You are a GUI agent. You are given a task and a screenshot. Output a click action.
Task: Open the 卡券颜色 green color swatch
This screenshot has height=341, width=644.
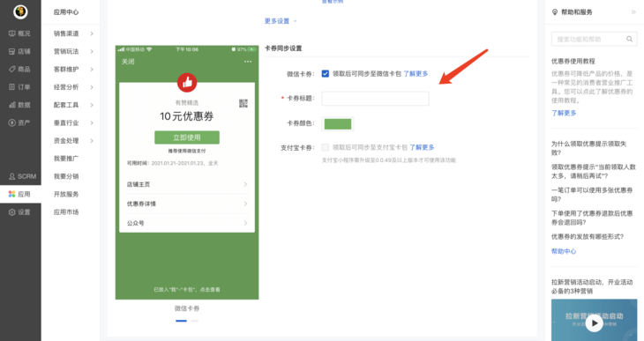pos(338,124)
